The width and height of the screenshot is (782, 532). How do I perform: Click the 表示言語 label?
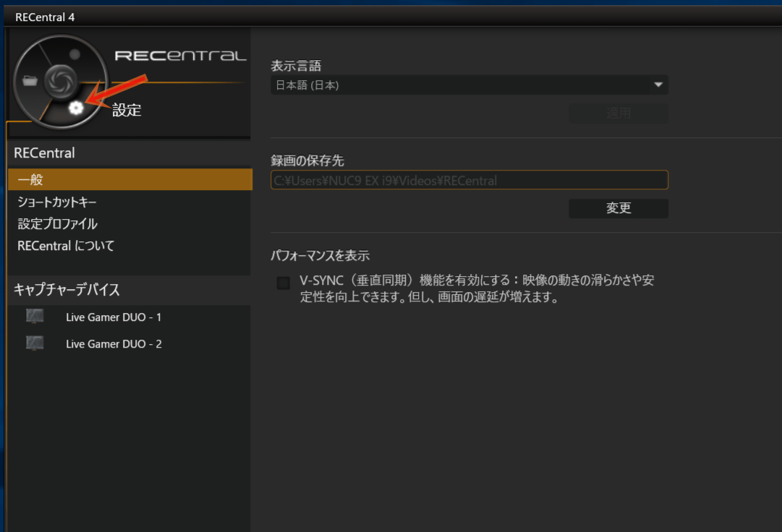[296, 66]
